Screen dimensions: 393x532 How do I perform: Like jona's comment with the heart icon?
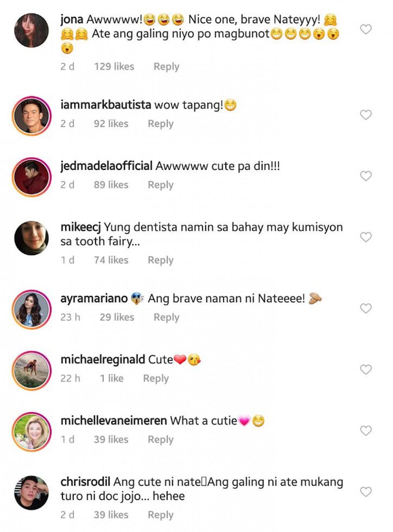tap(366, 29)
